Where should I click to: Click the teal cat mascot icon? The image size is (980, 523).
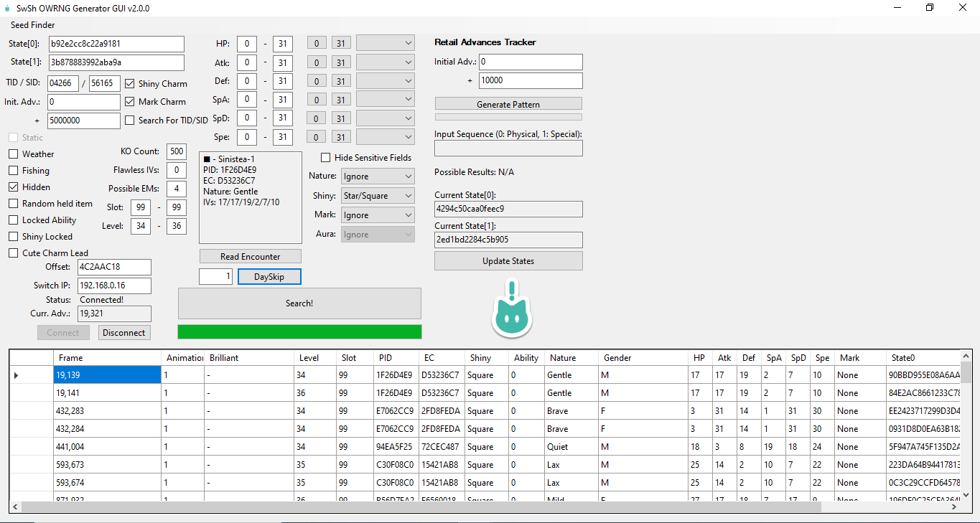coord(511,309)
